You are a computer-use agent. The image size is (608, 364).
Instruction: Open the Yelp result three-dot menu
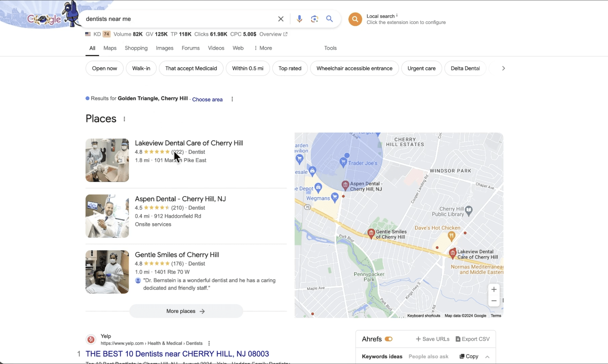[x=209, y=343]
